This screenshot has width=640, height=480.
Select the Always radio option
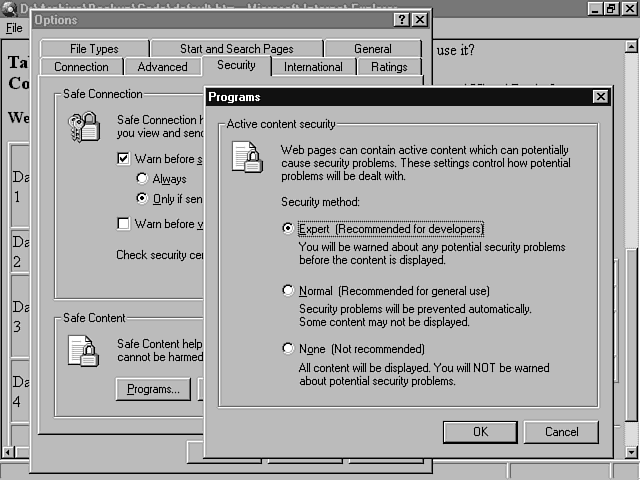pos(143,179)
